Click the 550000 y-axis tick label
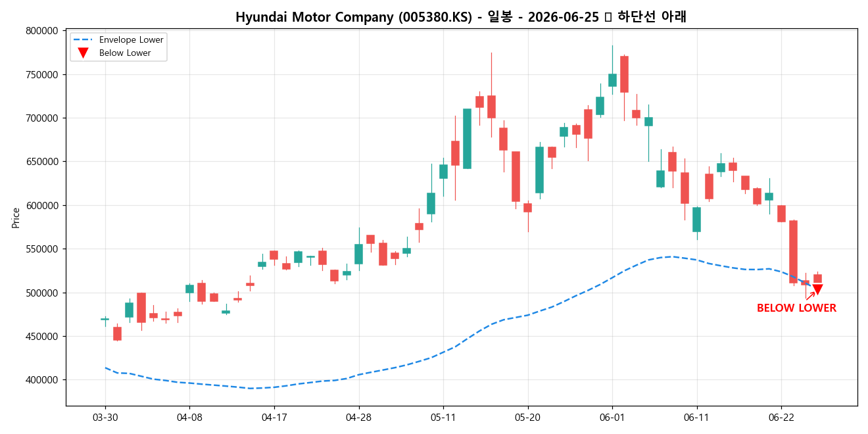The height and width of the screenshot is (434, 868). pyautogui.click(x=42, y=249)
